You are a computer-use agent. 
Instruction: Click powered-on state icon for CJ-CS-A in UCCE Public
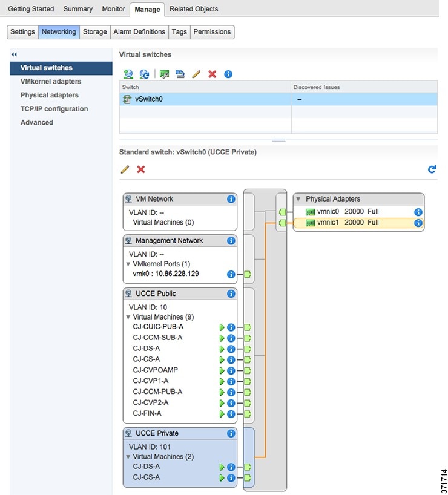tap(222, 360)
